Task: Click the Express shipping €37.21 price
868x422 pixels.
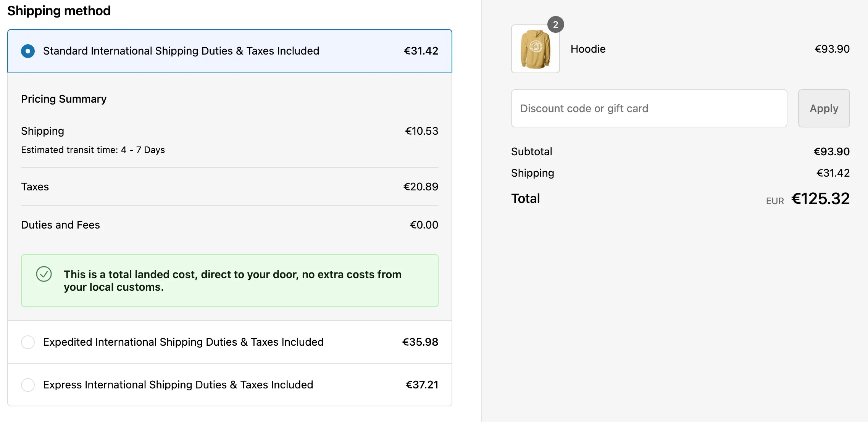Action: [x=421, y=385]
